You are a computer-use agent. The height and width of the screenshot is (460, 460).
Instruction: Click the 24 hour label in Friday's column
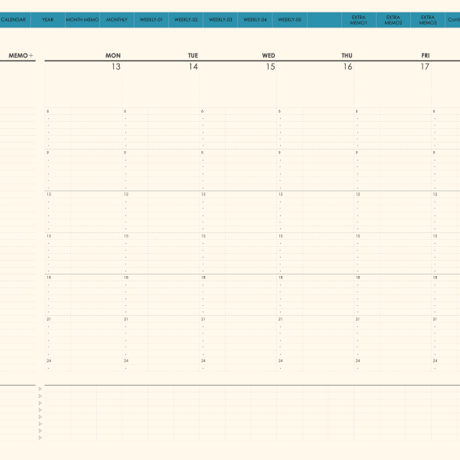[x=358, y=361]
